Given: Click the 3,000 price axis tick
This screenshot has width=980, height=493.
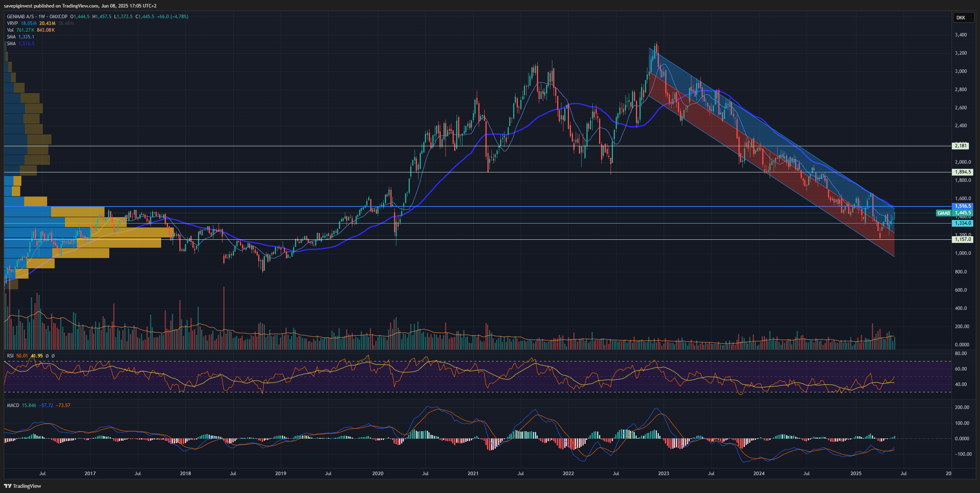Looking at the screenshot, I should (x=961, y=71).
